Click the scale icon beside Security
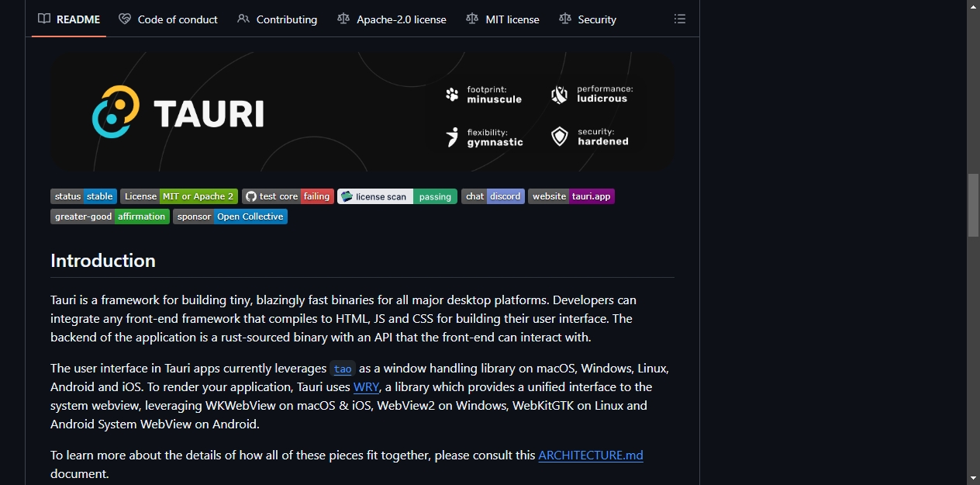The height and width of the screenshot is (485, 980). [564, 19]
